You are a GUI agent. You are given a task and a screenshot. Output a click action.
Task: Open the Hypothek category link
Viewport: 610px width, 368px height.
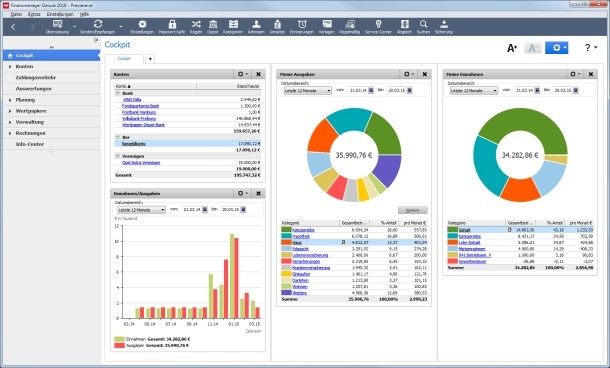(x=301, y=236)
